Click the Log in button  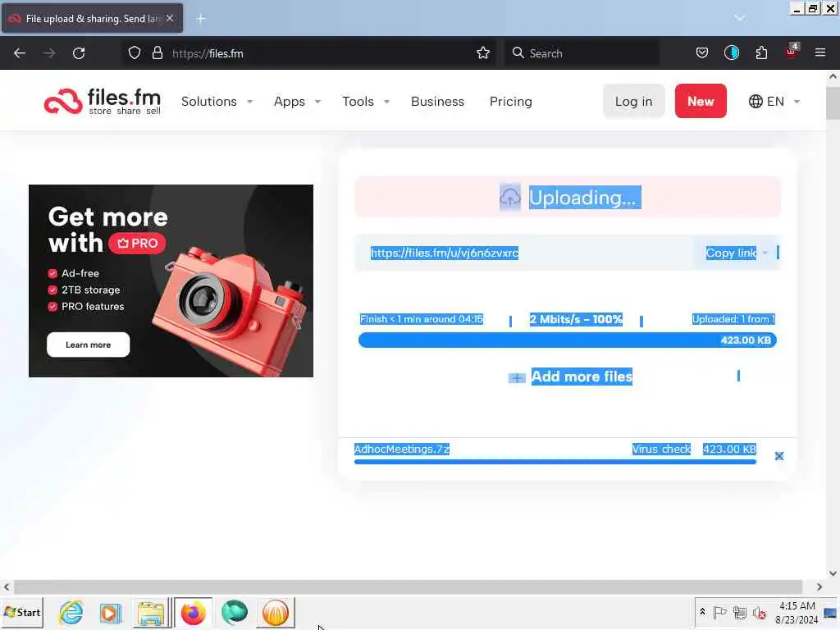633,101
